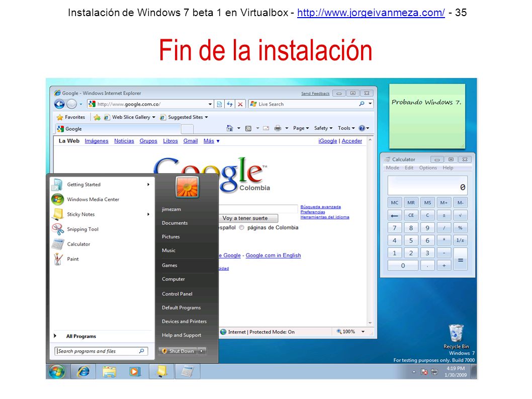Open Control Panel from Start menu
Viewport: 532px width, 399px height.
point(177,294)
